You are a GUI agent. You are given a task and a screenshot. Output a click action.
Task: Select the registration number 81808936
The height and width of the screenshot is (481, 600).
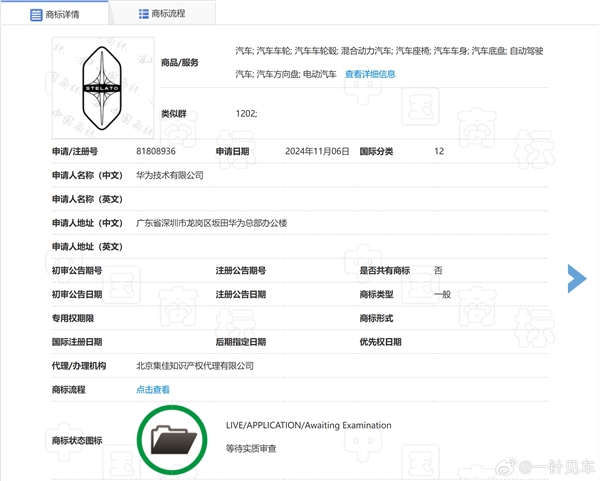pos(156,152)
